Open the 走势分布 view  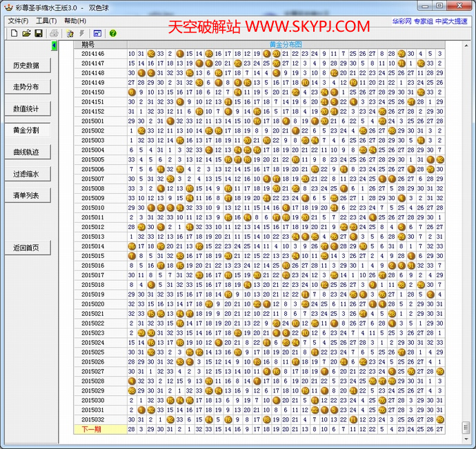[26, 88]
